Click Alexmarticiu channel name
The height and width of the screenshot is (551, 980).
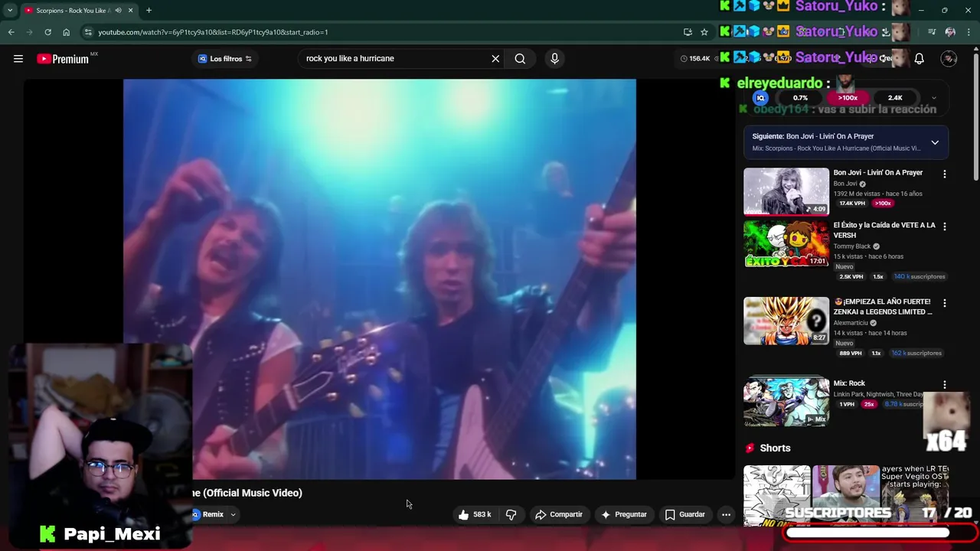pos(851,323)
